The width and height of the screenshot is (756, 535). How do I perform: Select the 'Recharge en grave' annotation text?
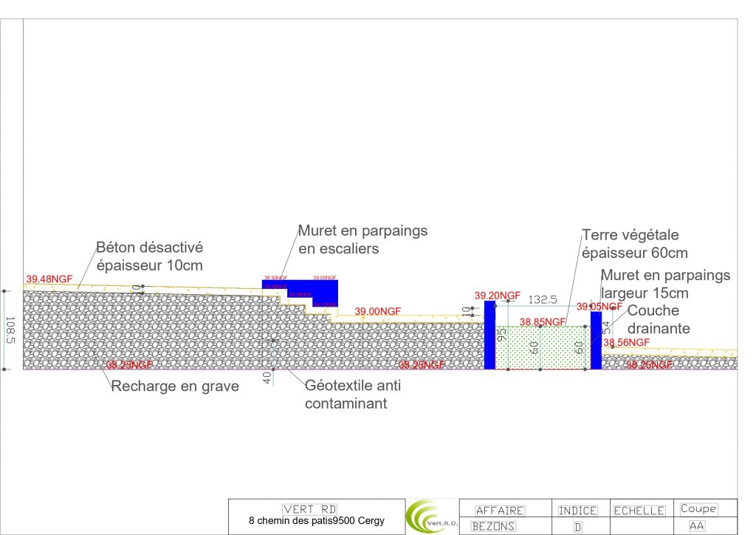pos(175,386)
